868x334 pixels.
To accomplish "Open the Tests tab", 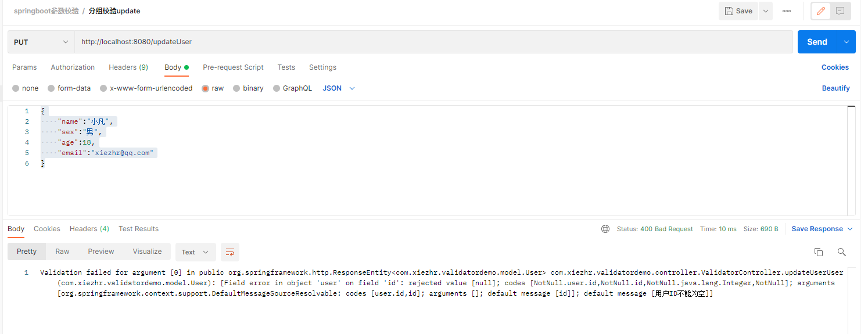I will [286, 67].
